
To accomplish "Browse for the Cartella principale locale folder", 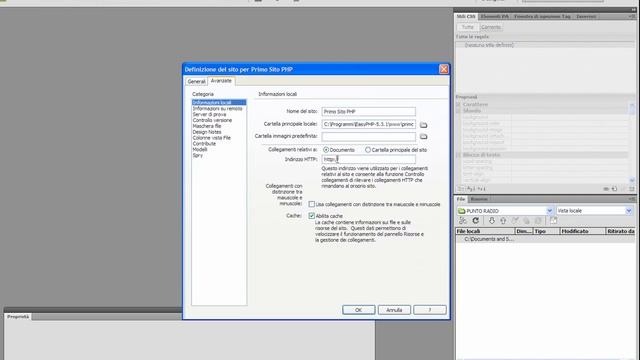I will point(423,124).
